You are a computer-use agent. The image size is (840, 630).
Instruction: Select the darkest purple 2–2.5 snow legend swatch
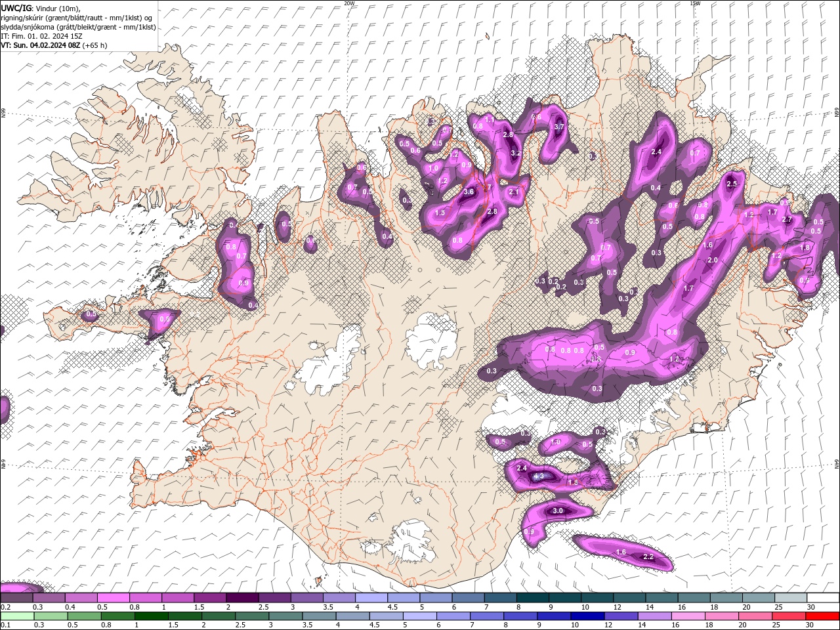[x=242, y=598]
